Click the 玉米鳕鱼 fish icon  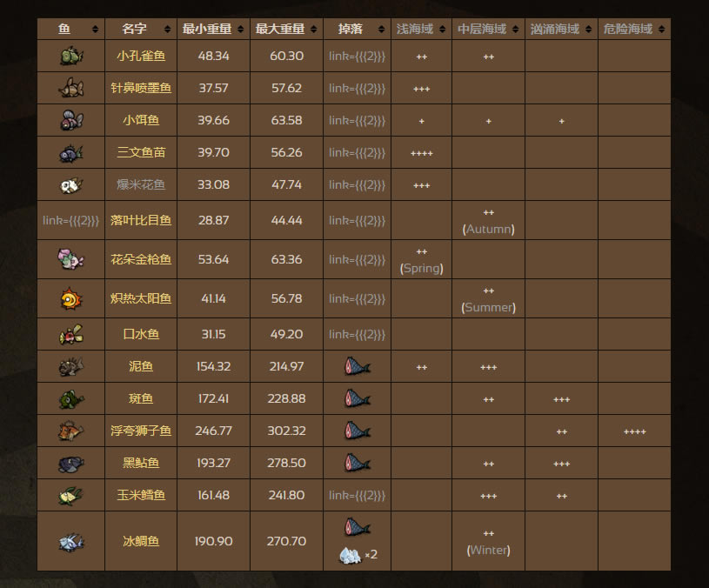pyautogui.click(x=71, y=496)
